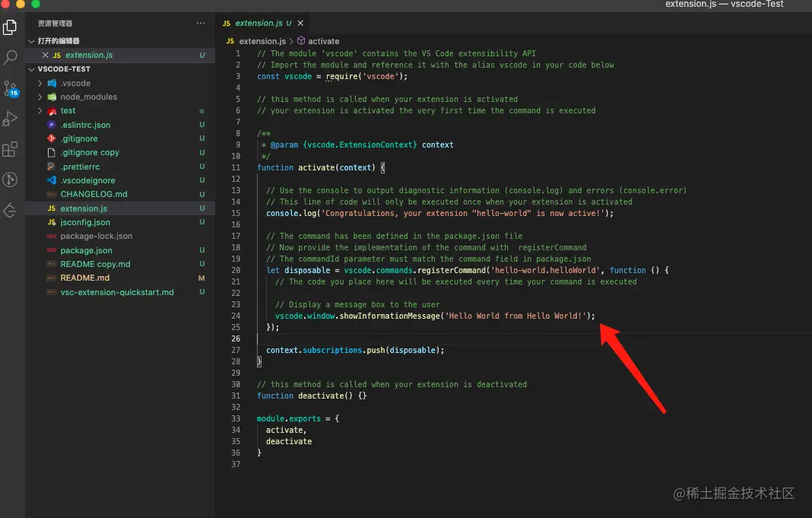812x518 pixels.
Task: Click the closing brace on line 28
Action: (x=259, y=361)
